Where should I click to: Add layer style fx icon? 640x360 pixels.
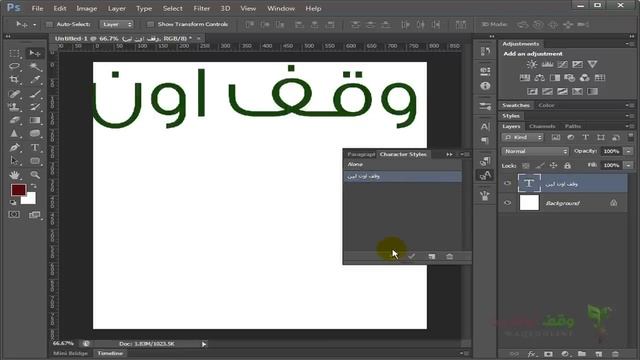(x=531, y=354)
